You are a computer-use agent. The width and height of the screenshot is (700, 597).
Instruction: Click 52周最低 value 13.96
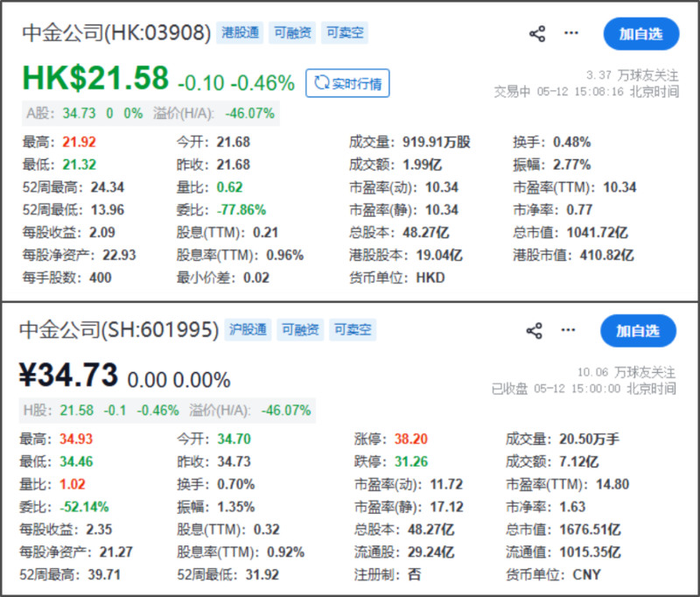point(108,210)
